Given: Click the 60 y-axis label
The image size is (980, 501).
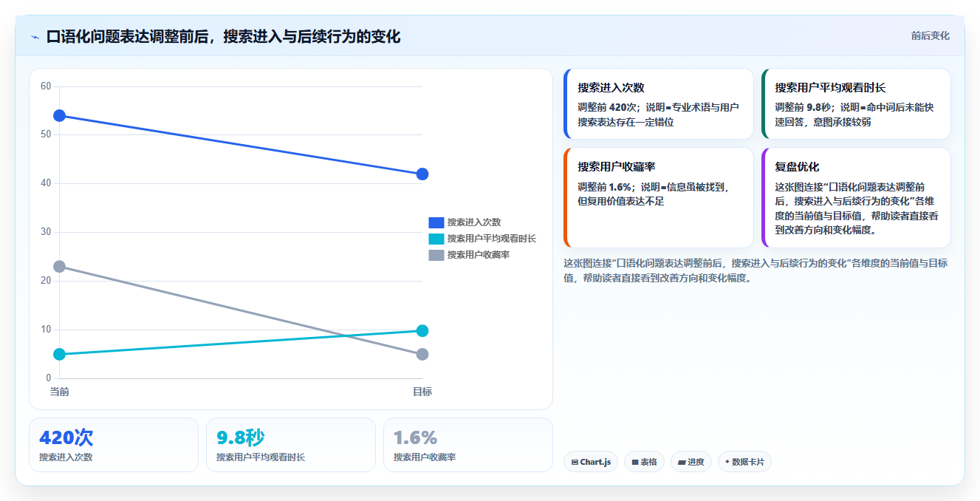Looking at the screenshot, I should 46,86.
